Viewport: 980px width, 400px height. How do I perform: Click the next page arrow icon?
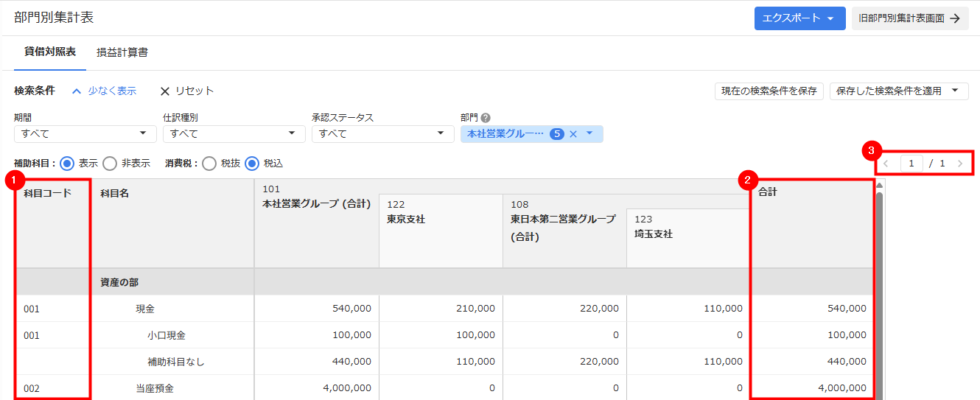coord(960,164)
